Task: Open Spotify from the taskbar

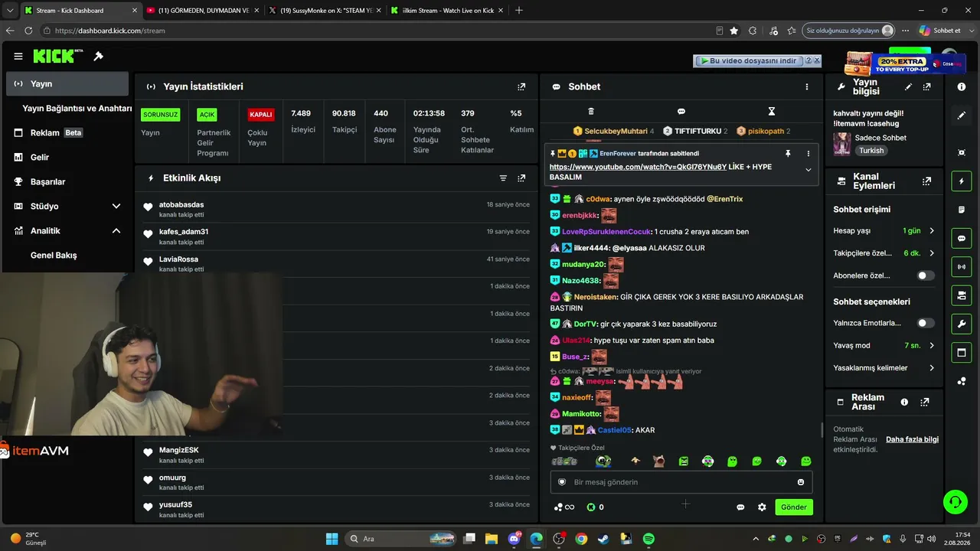Action: (x=648, y=539)
